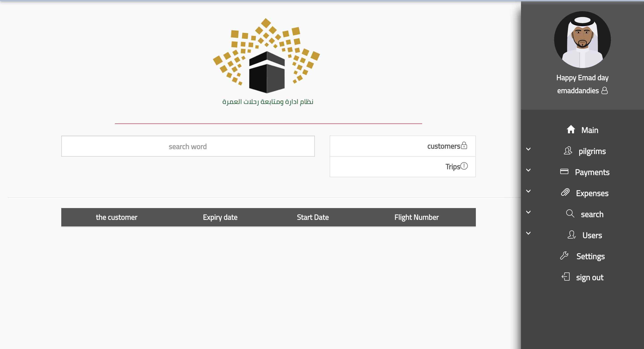Screen dimensions: 644x349
Task: Click the Payments credit card icon
Action: coord(564,172)
